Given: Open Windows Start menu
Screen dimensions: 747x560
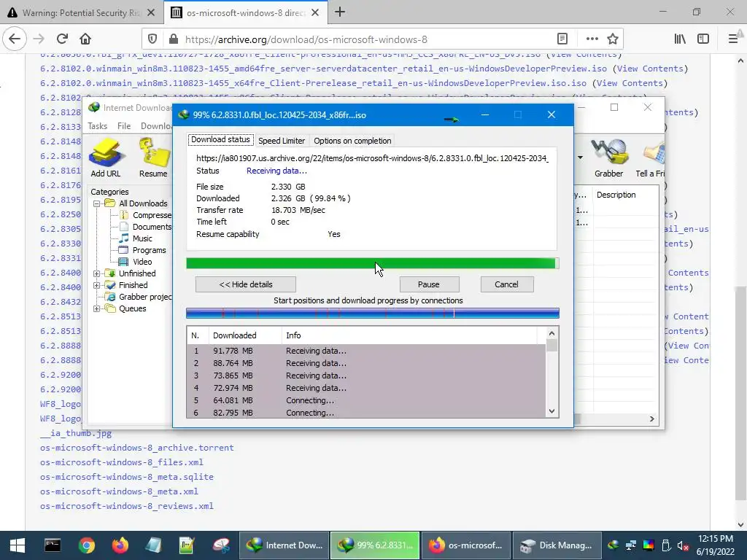Looking at the screenshot, I should (x=18, y=545).
